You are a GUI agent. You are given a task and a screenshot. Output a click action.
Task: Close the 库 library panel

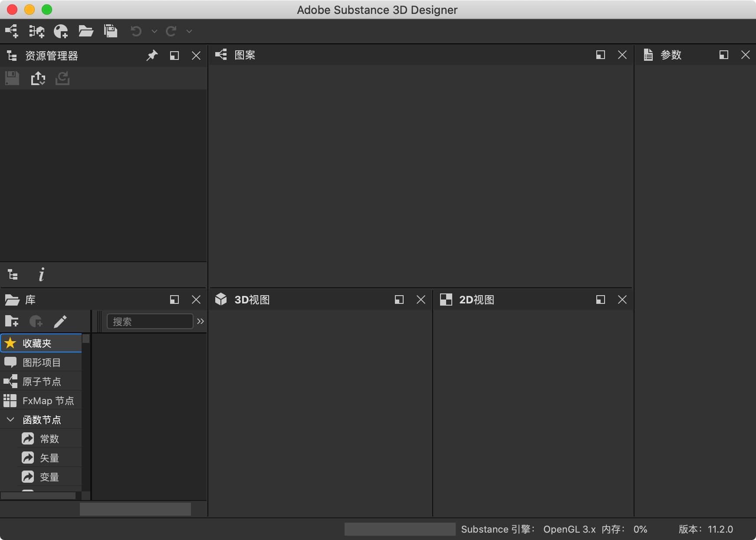[x=196, y=300]
